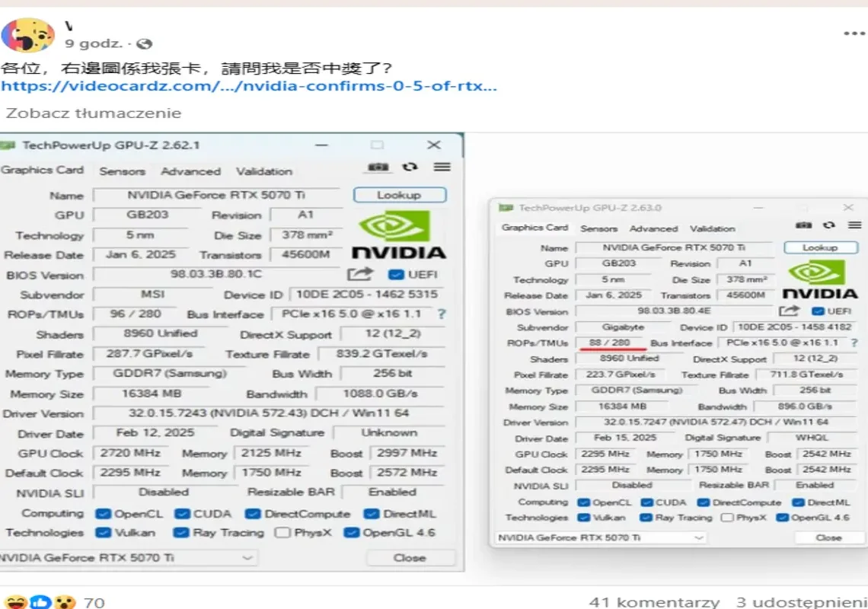Click NVIDIA logo in left GPU-Z window
Viewport: 868px width, 609px height.
[x=398, y=235]
